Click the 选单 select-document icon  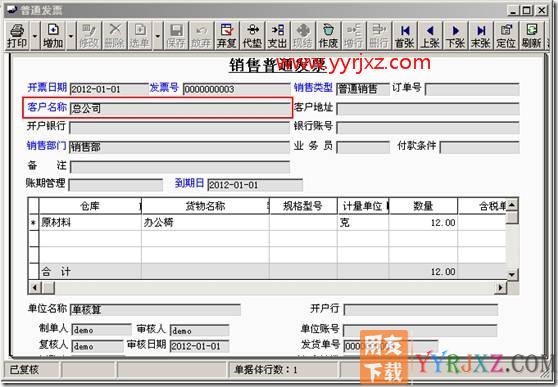pos(140,36)
